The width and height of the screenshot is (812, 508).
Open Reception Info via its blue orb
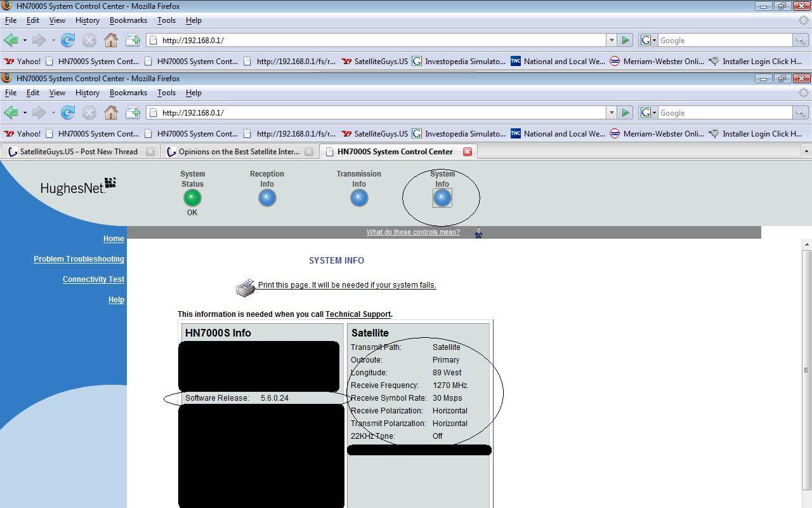(x=267, y=198)
